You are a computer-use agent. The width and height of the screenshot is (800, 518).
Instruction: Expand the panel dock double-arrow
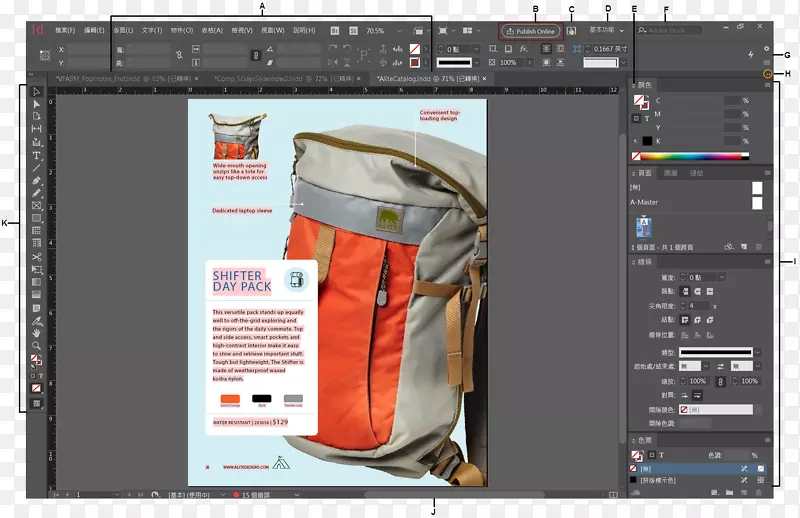click(767, 74)
